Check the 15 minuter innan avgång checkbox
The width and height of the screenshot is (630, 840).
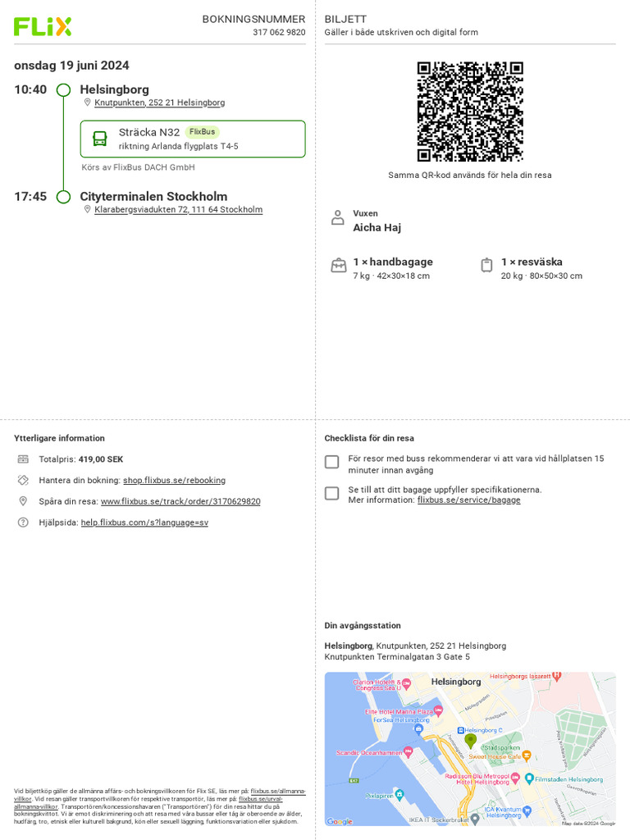[x=332, y=462]
